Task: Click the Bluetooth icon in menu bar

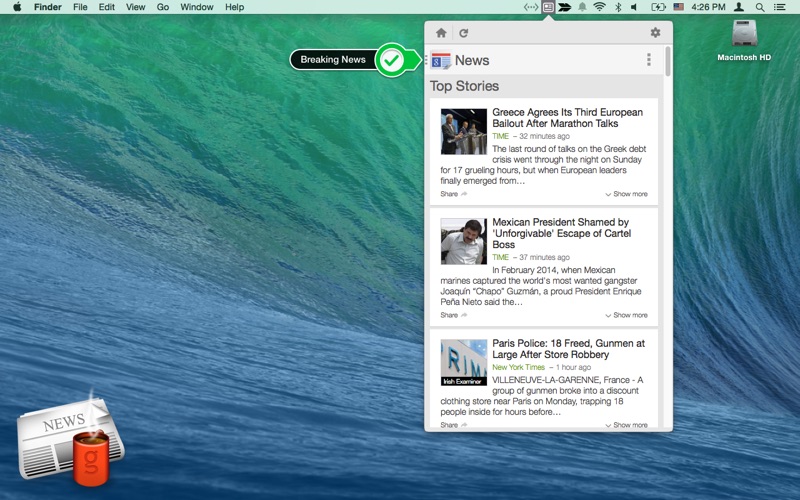Action: (x=618, y=7)
